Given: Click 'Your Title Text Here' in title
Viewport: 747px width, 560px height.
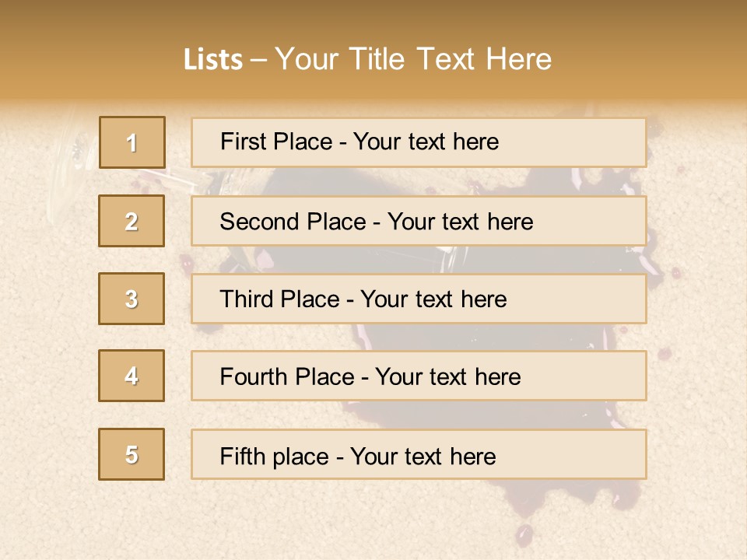Looking at the screenshot, I should click(x=413, y=60).
